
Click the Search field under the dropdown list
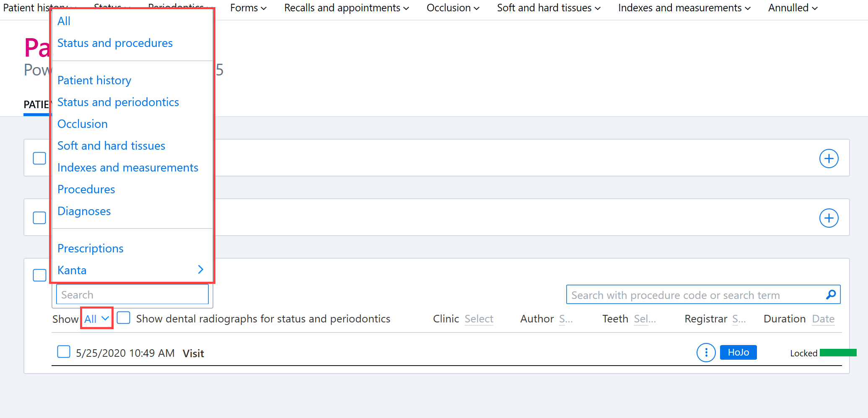pos(132,294)
